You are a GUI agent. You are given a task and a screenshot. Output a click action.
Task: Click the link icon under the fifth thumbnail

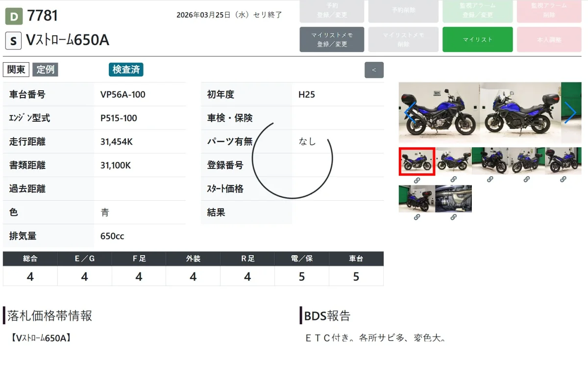point(563,180)
